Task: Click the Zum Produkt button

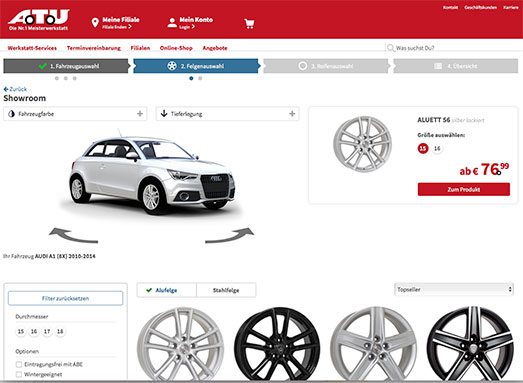Action: [x=464, y=189]
